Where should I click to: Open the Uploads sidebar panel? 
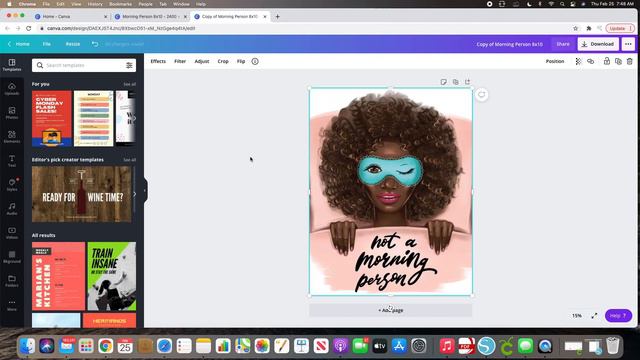12,89
